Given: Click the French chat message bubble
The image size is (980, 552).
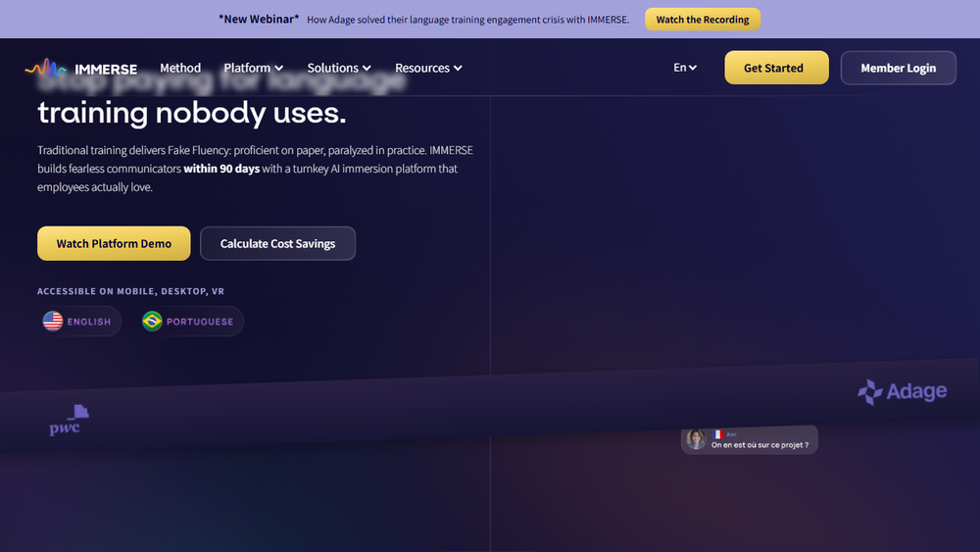Looking at the screenshot, I should click(x=750, y=440).
